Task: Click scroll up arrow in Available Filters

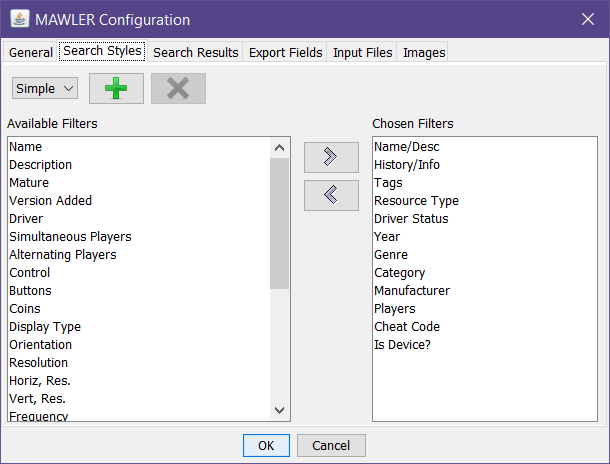Action: pyautogui.click(x=280, y=147)
